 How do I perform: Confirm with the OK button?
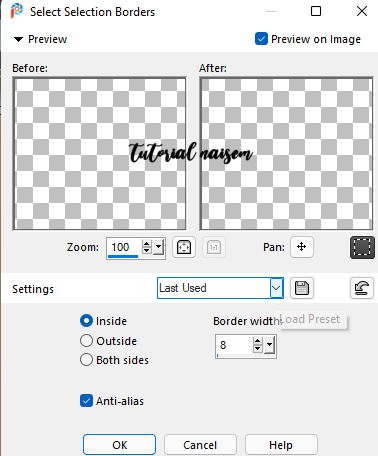click(119, 445)
